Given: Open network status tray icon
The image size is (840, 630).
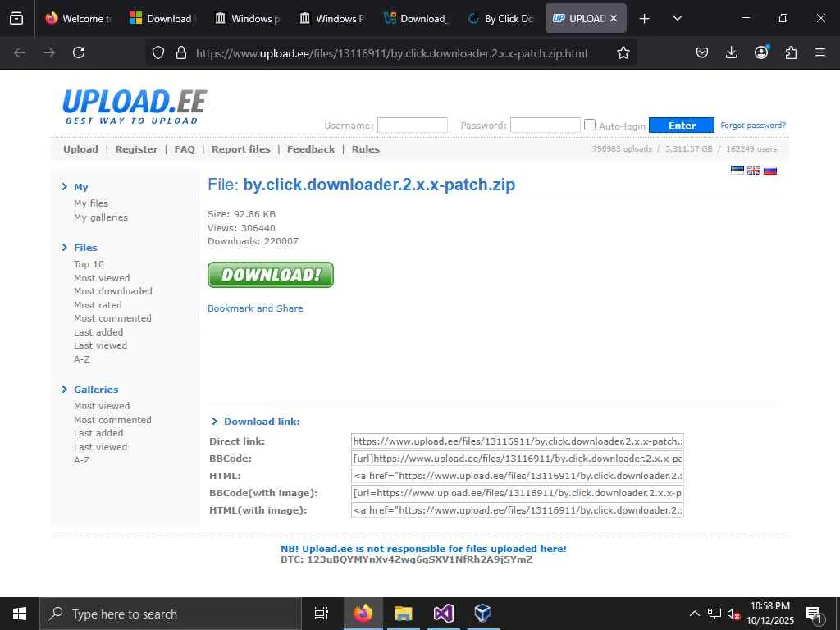Looking at the screenshot, I should click(714, 614).
